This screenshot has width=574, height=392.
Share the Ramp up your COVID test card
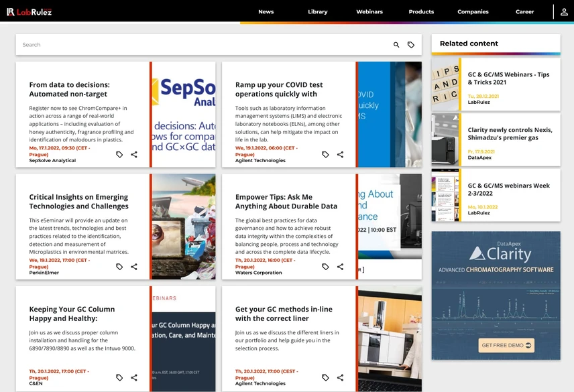[x=340, y=154]
